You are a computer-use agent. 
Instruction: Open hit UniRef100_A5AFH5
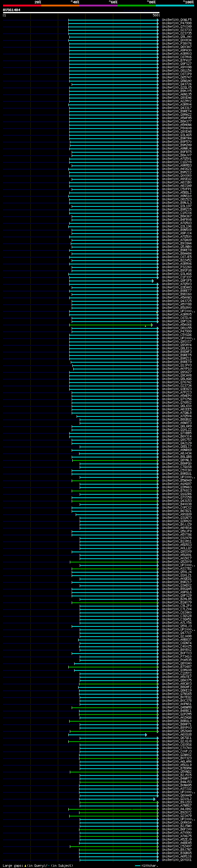[x=176, y=118]
